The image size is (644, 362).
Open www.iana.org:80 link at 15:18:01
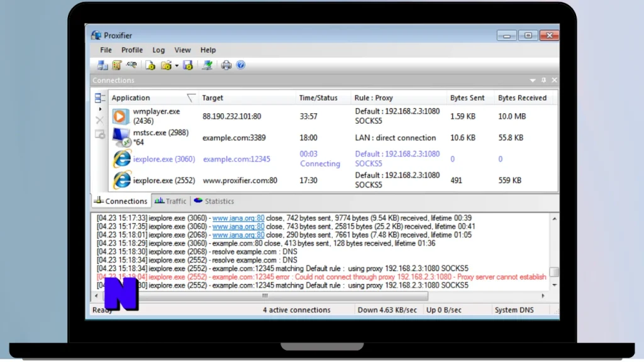click(x=238, y=235)
